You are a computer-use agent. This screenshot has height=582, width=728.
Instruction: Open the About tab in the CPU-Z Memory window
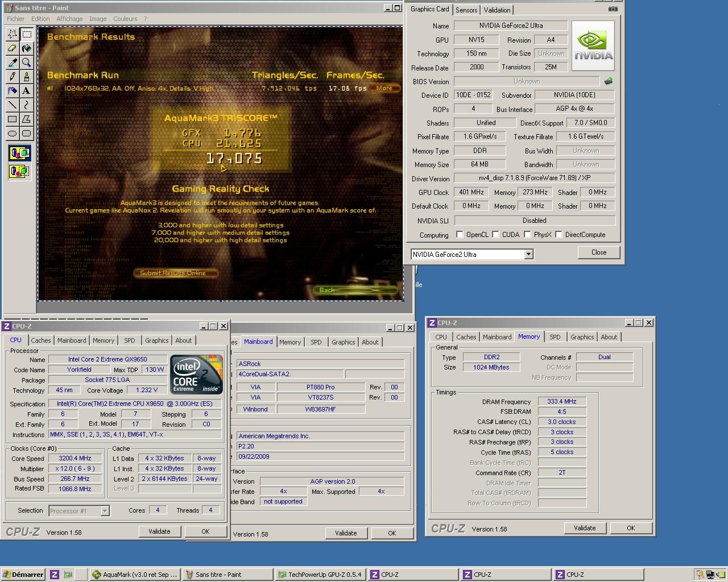pos(609,337)
